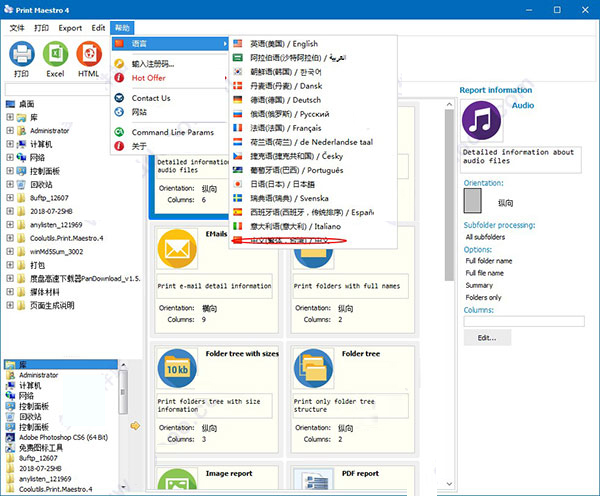Screen dimensions: 600x496
Task: Select 页面生成说明 folder in tree
Action: click(x=52, y=305)
